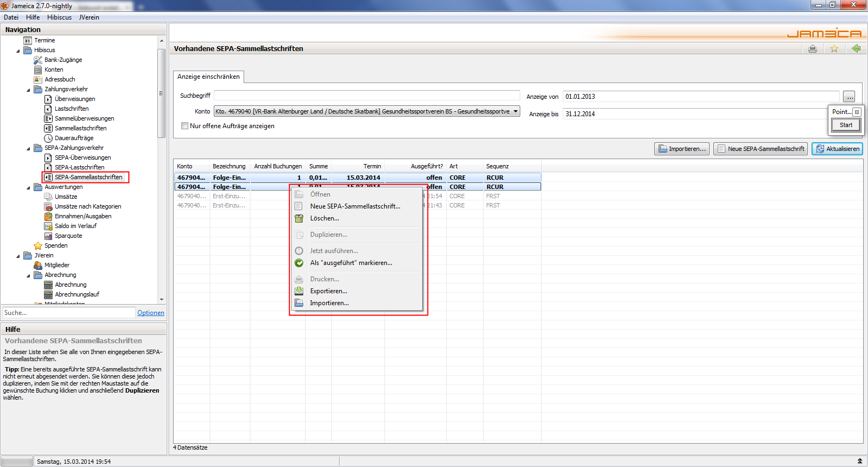Click the Aktualisieren button
This screenshot has height=467, width=868.
[x=837, y=149]
